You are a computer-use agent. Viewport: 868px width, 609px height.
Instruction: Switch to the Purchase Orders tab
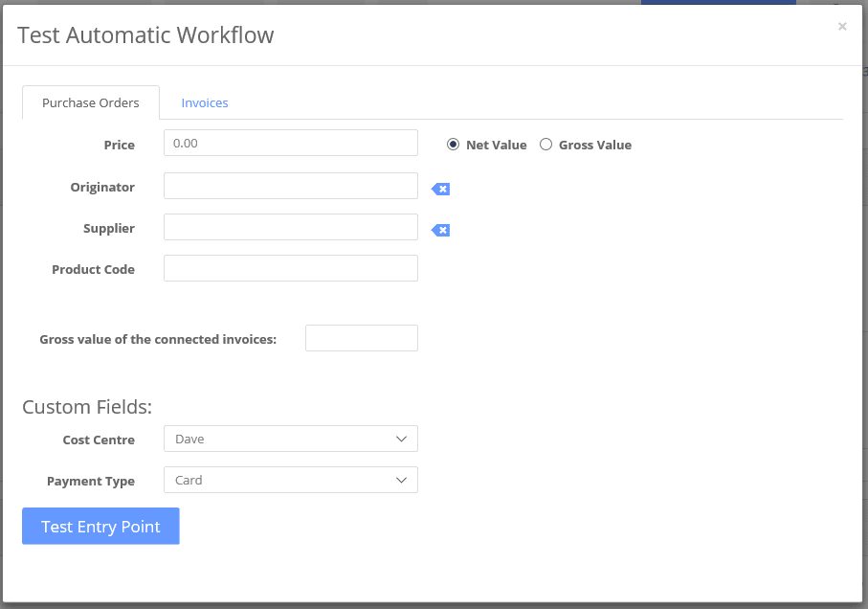(91, 103)
